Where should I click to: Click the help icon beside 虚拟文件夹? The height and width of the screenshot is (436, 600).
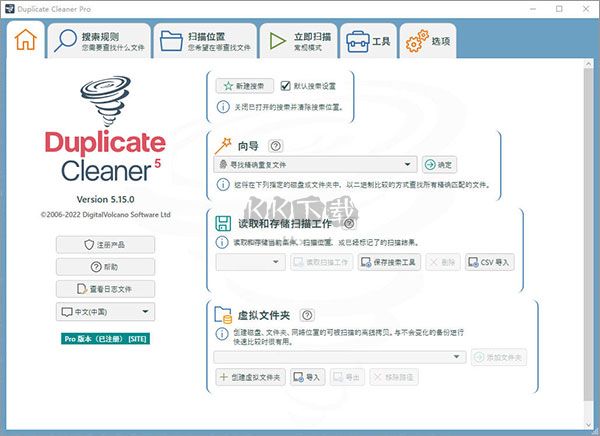[307, 315]
